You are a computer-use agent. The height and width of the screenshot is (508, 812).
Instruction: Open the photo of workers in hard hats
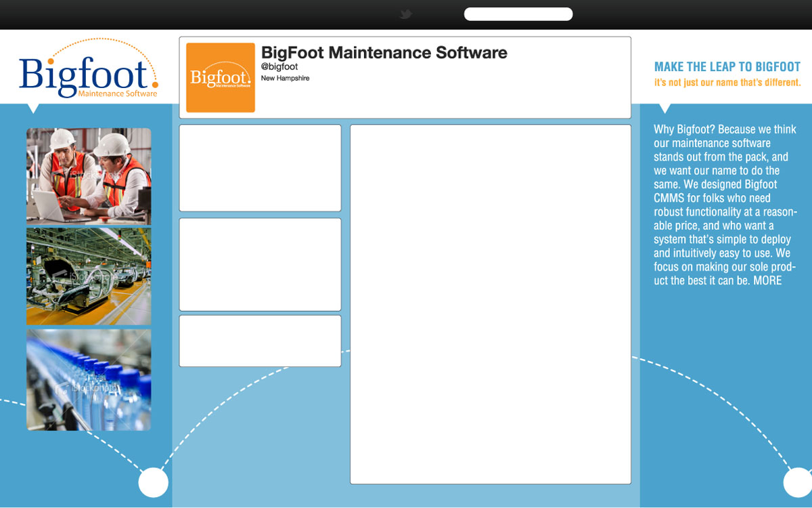[x=89, y=176]
